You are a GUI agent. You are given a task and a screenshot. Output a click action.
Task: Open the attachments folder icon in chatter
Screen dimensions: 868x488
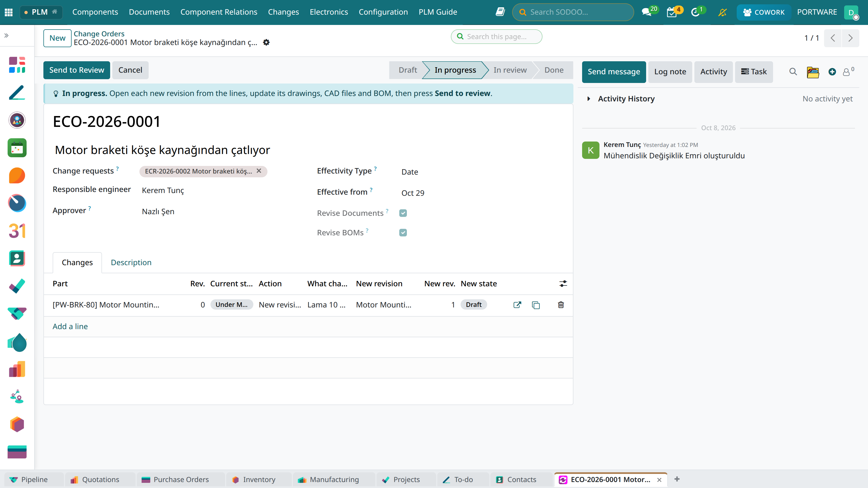[813, 72]
